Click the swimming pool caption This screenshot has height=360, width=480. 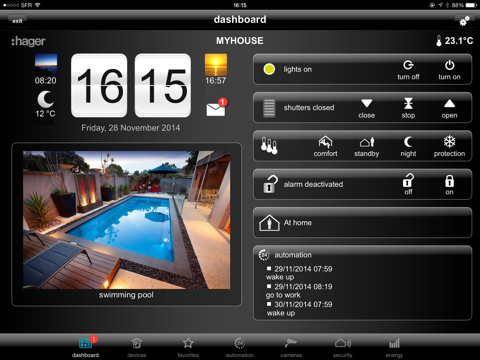(126, 295)
